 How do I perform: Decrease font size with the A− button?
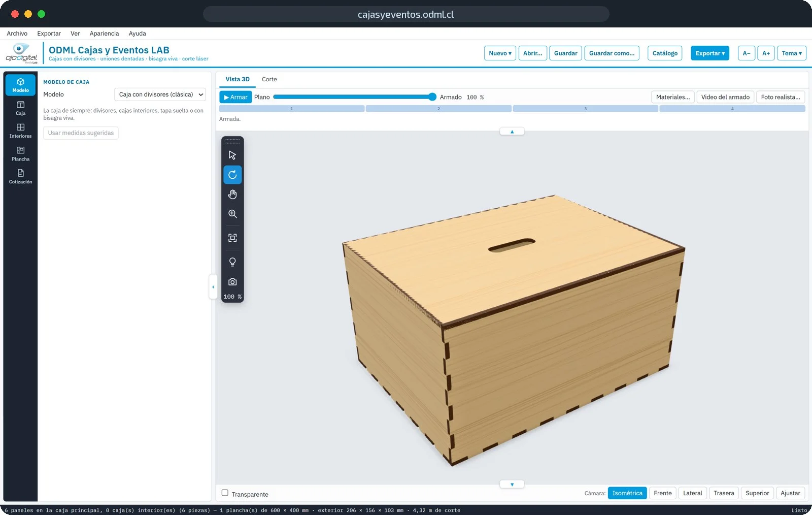(x=747, y=53)
